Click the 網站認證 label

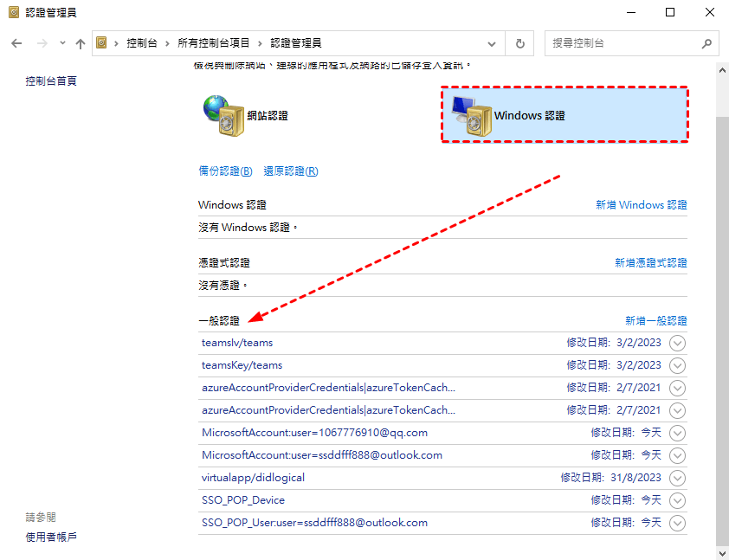[x=268, y=116]
